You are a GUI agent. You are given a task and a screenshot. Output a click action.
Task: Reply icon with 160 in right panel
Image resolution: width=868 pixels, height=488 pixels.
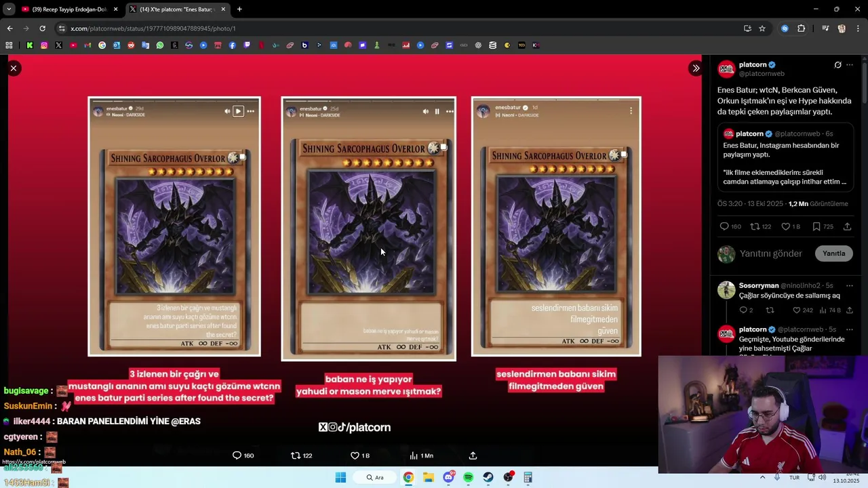pos(724,226)
